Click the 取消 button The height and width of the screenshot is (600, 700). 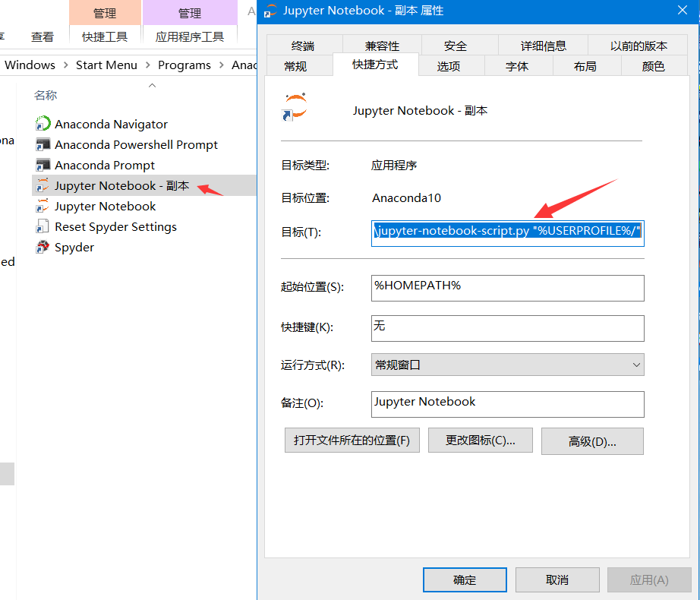[x=557, y=579]
